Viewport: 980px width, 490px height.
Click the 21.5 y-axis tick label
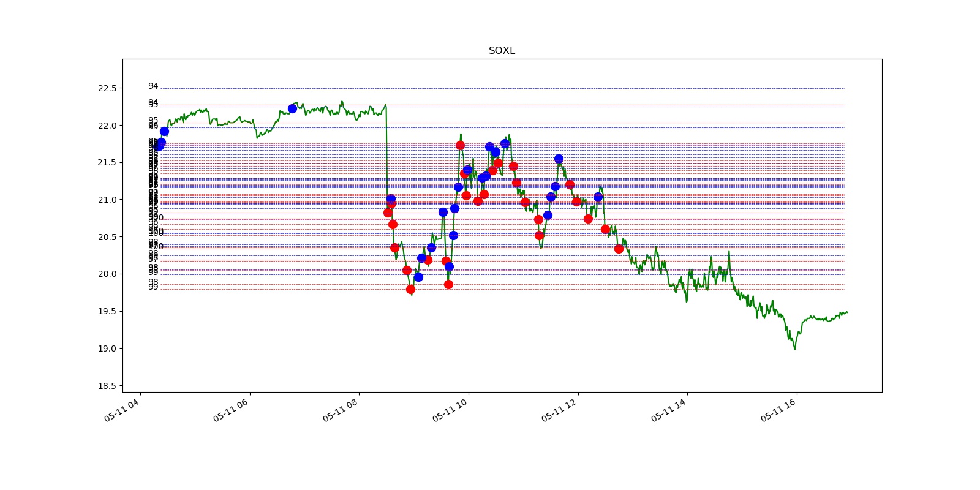tap(107, 162)
